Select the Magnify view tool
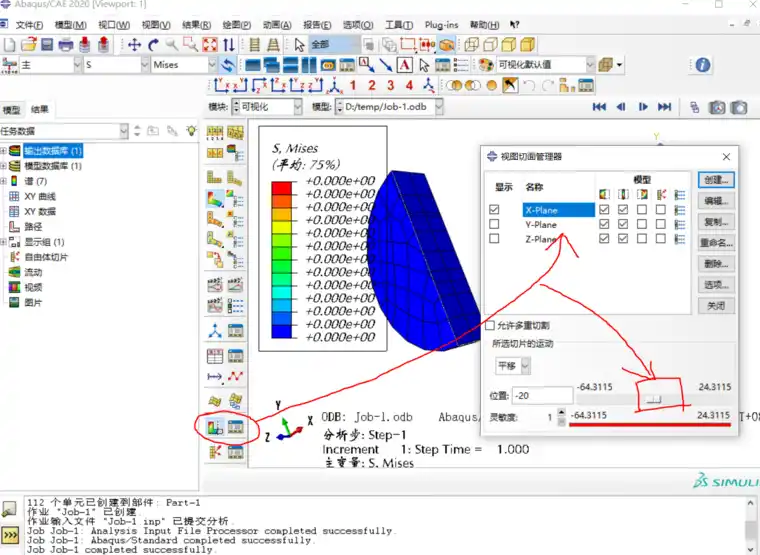Screen dimensions: 760x555 [172, 45]
